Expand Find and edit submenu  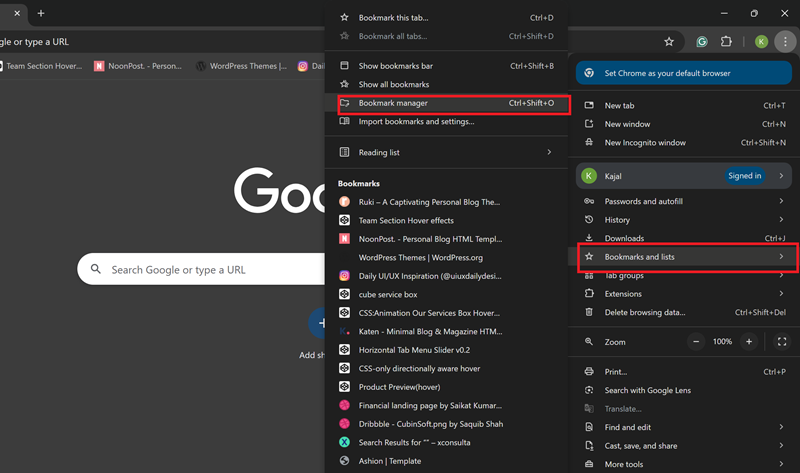684,427
